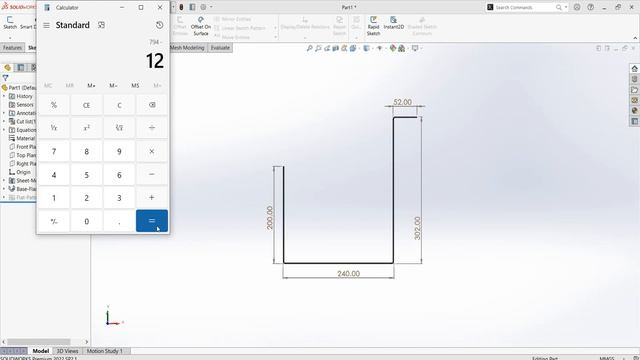
Task: Expand the Base-Flange tree node
Action: [4, 189]
